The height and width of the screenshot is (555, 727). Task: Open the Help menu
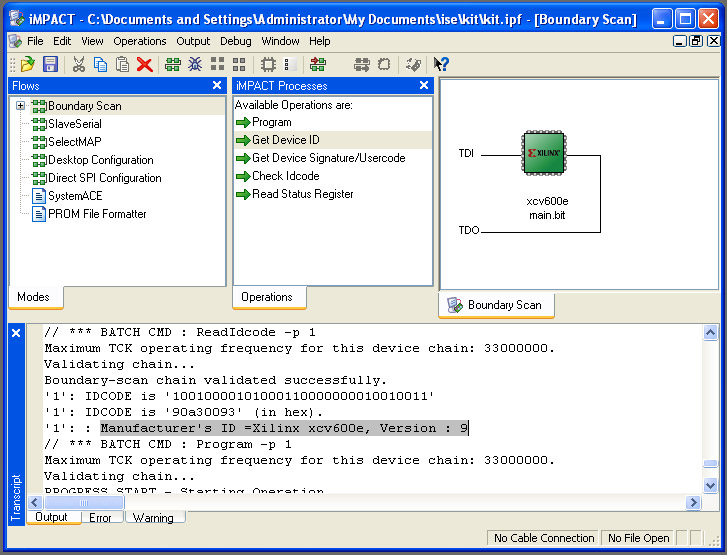[x=319, y=41]
